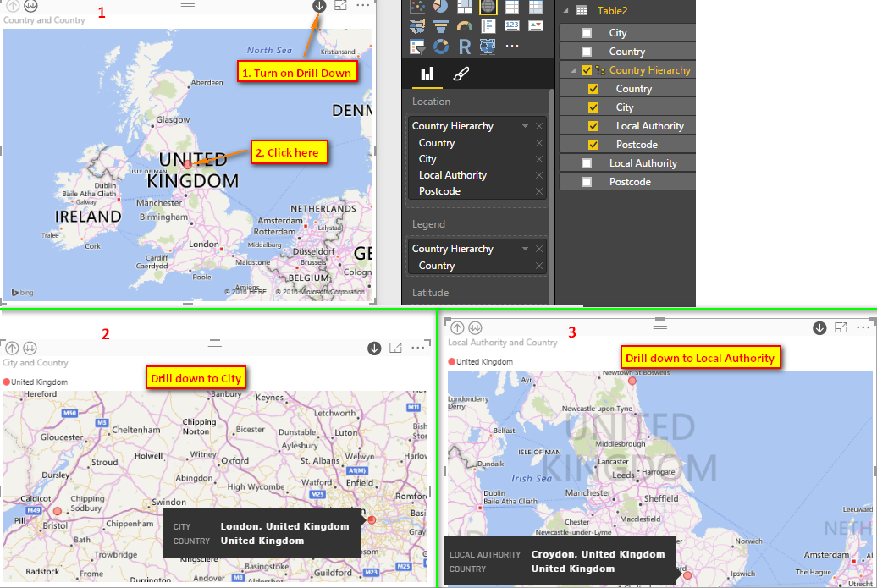Select the table visualization
The height and width of the screenshot is (588, 877).
coord(512,6)
